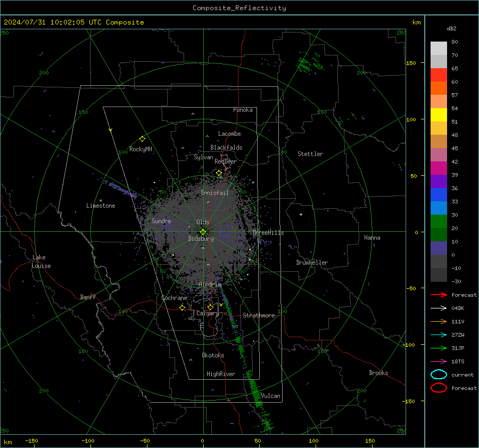Select the yellow radar-site diamond between Olds and Didsbury
The height and width of the screenshot is (448, 479).
coord(203,232)
